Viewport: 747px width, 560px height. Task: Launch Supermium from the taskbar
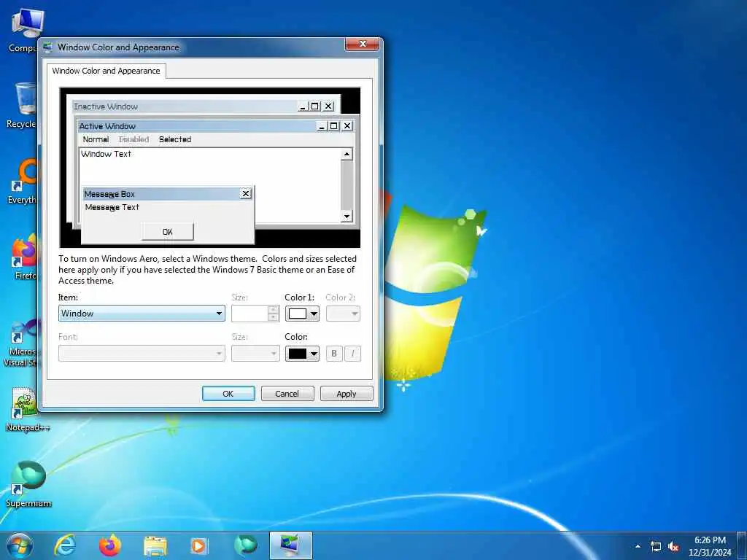(x=245, y=545)
